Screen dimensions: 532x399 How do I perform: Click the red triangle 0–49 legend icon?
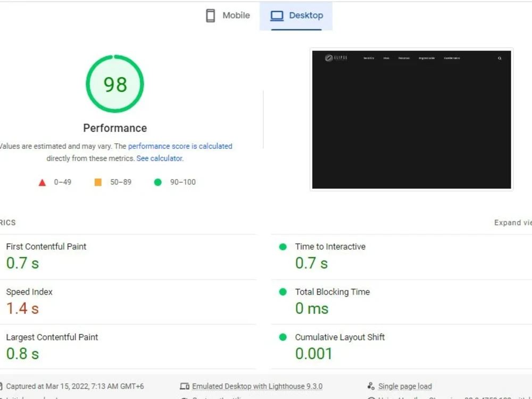(42, 182)
